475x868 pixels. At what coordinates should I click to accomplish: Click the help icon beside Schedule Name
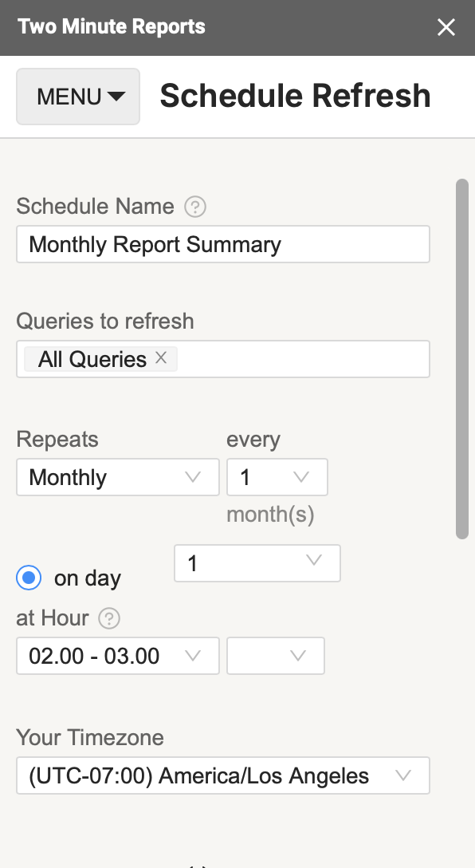[195, 207]
